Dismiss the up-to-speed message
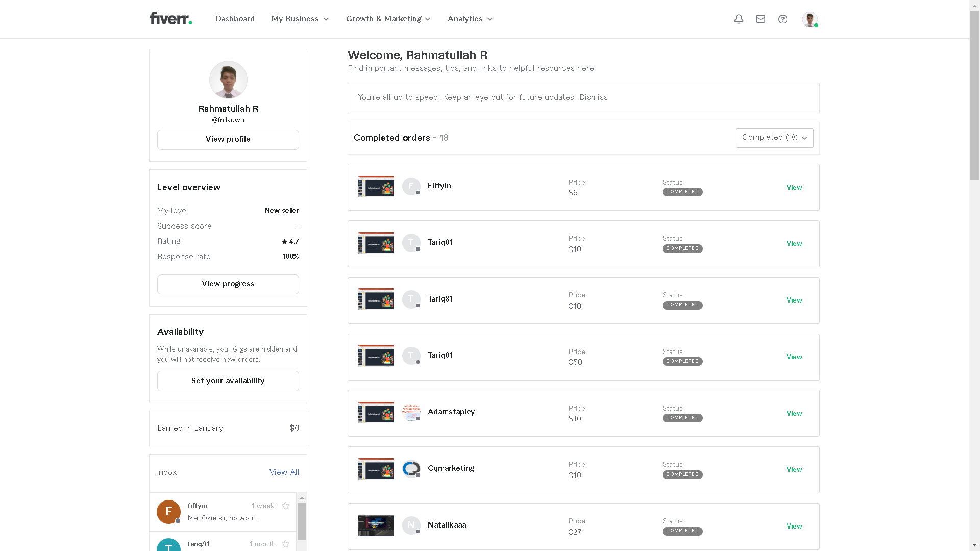The width and height of the screenshot is (980, 551). pyautogui.click(x=593, y=97)
